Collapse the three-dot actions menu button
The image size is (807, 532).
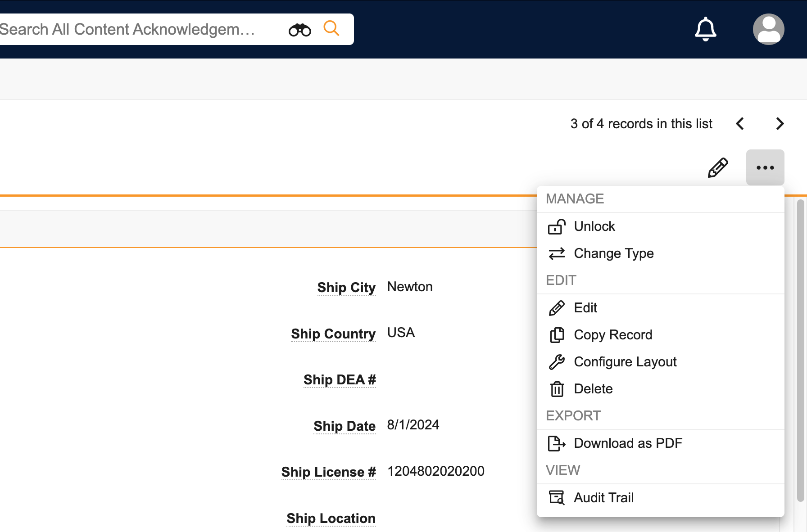[x=765, y=168]
